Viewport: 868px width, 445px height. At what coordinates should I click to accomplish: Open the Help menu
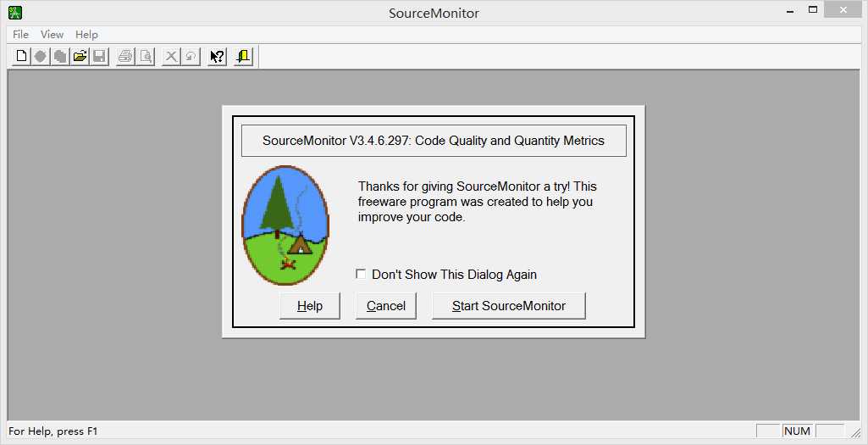87,35
